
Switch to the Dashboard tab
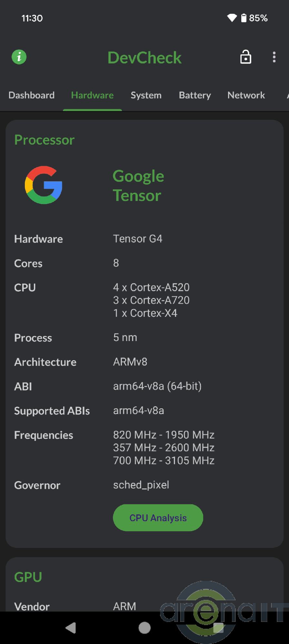pos(32,95)
